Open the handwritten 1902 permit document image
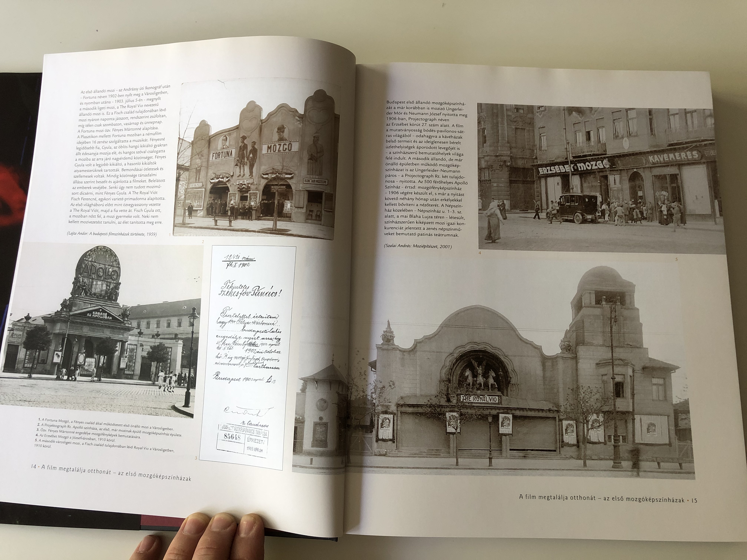747x560 pixels. click(x=248, y=358)
